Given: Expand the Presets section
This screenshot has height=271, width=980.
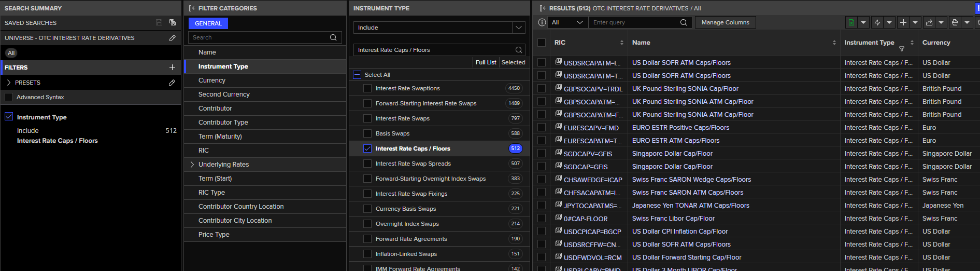Looking at the screenshot, I should click(x=9, y=83).
